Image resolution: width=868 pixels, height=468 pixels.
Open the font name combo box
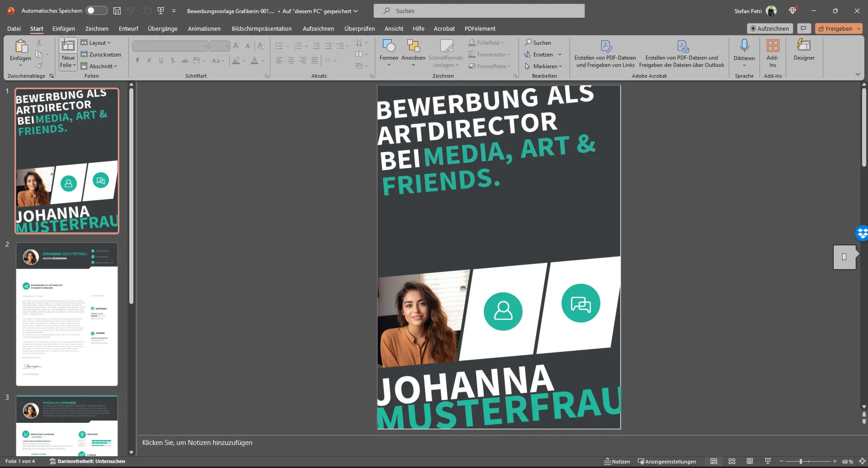[170, 46]
